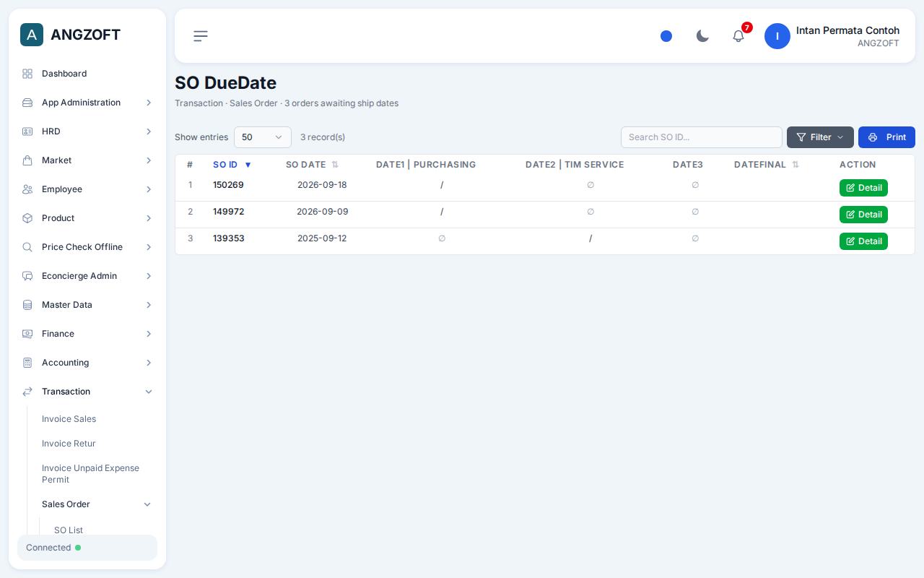Expand App Administration chevron

click(149, 103)
